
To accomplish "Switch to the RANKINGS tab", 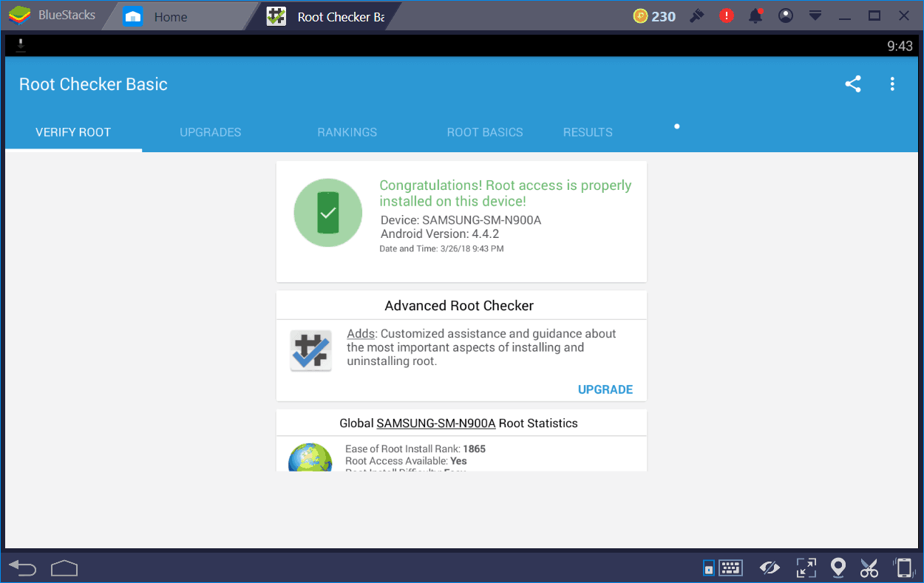I will (347, 132).
